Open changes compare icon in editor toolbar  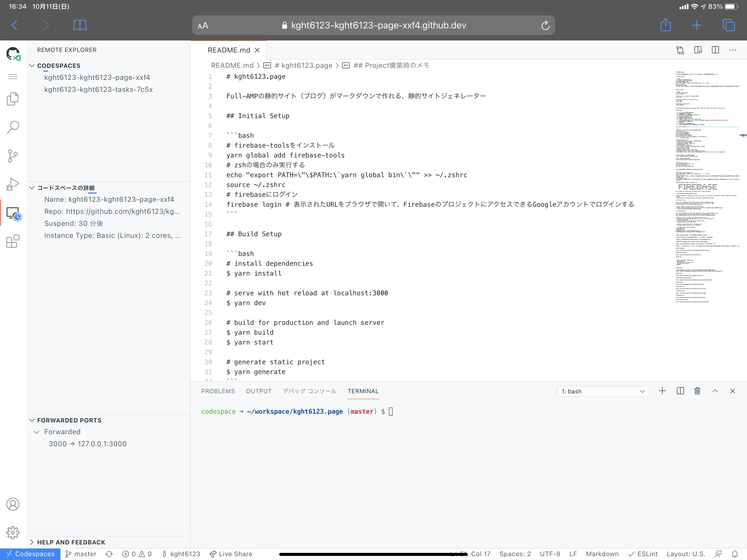(x=680, y=50)
